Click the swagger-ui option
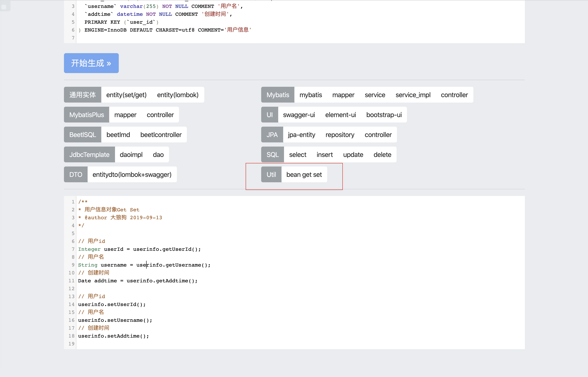The image size is (588, 377). click(x=299, y=115)
